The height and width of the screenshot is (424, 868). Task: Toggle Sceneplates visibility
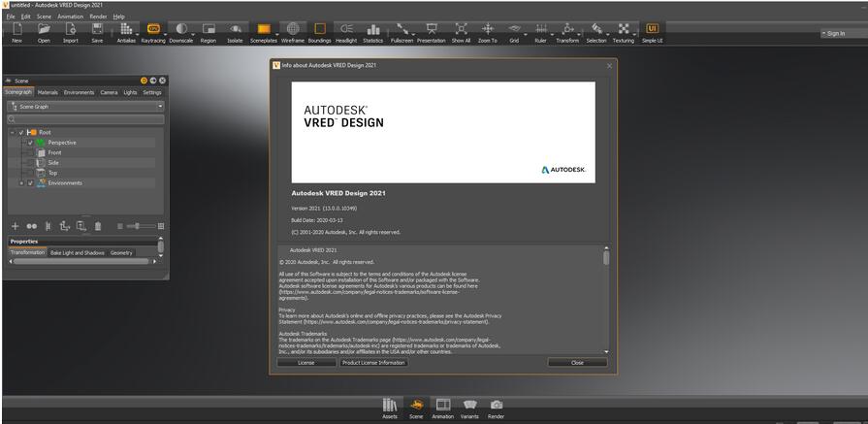(x=264, y=33)
